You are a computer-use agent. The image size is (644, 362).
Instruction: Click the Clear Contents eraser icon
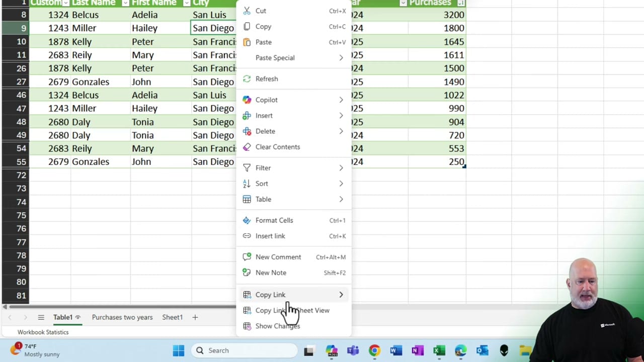tap(246, 147)
